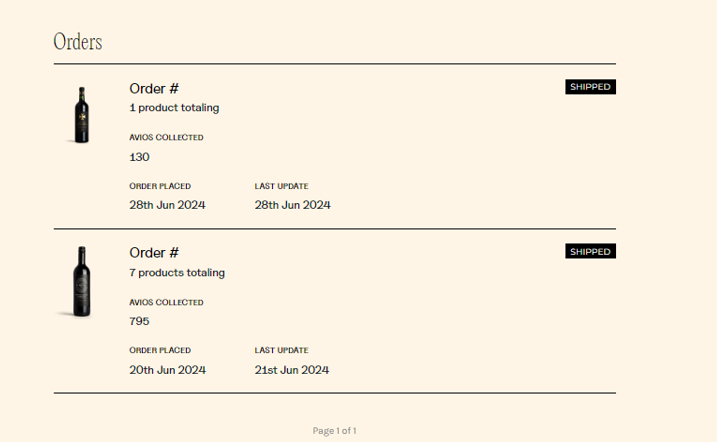Click the Orders page heading
Image resolution: width=717 pixels, height=442 pixels.
click(x=78, y=42)
